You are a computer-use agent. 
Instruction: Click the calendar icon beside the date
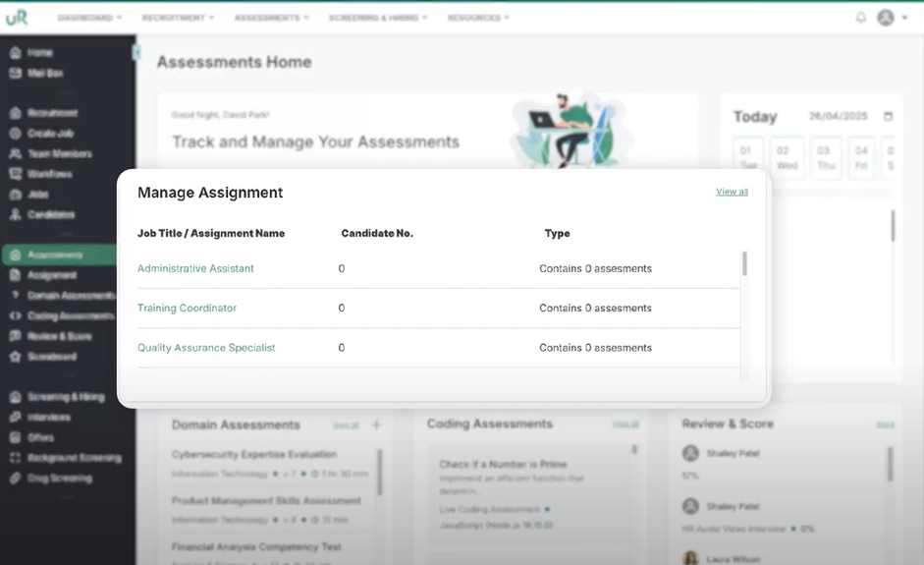tap(888, 116)
